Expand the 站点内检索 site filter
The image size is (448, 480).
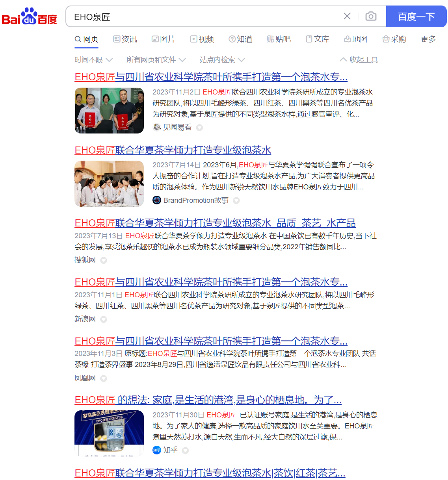point(222,60)
